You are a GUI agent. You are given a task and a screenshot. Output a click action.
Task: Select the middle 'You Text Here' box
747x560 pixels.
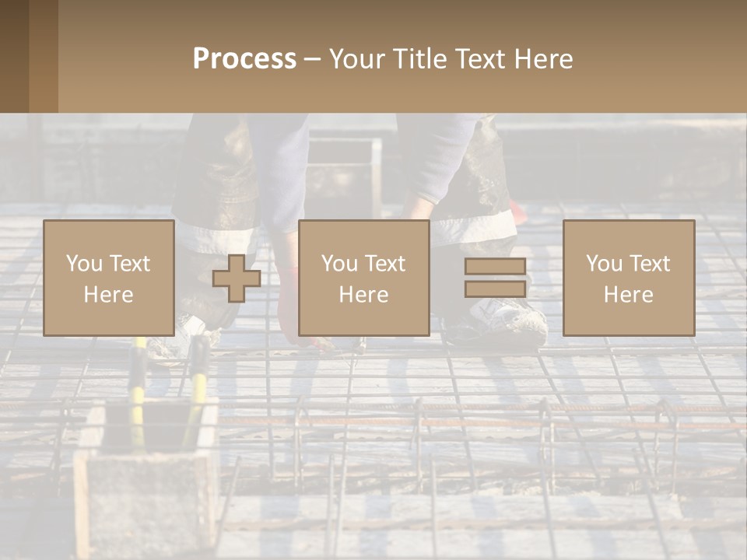click(363, 278)
